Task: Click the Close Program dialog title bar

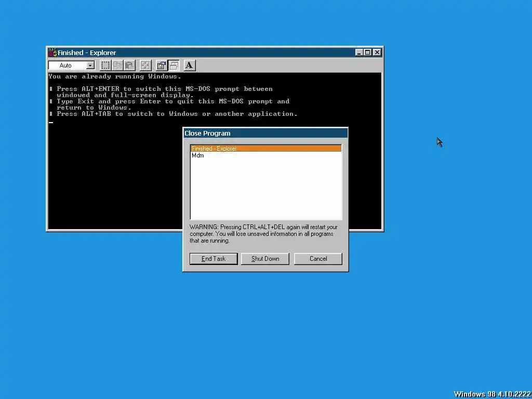Action: tap(265, 134)
